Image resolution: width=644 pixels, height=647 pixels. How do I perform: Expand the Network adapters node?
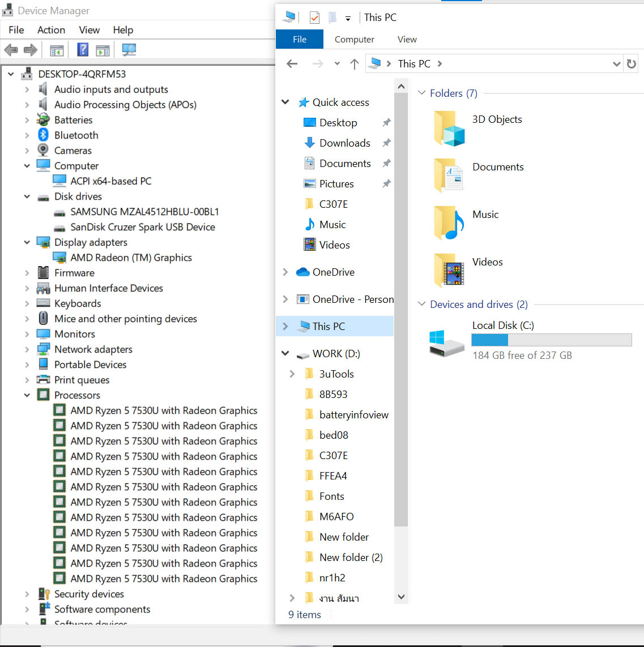pos(27,349)
